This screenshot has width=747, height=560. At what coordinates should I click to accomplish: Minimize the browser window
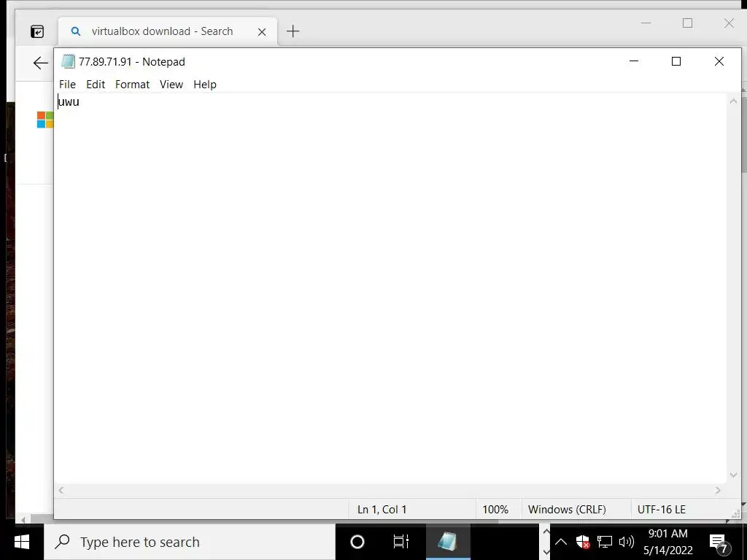[646, 23]
